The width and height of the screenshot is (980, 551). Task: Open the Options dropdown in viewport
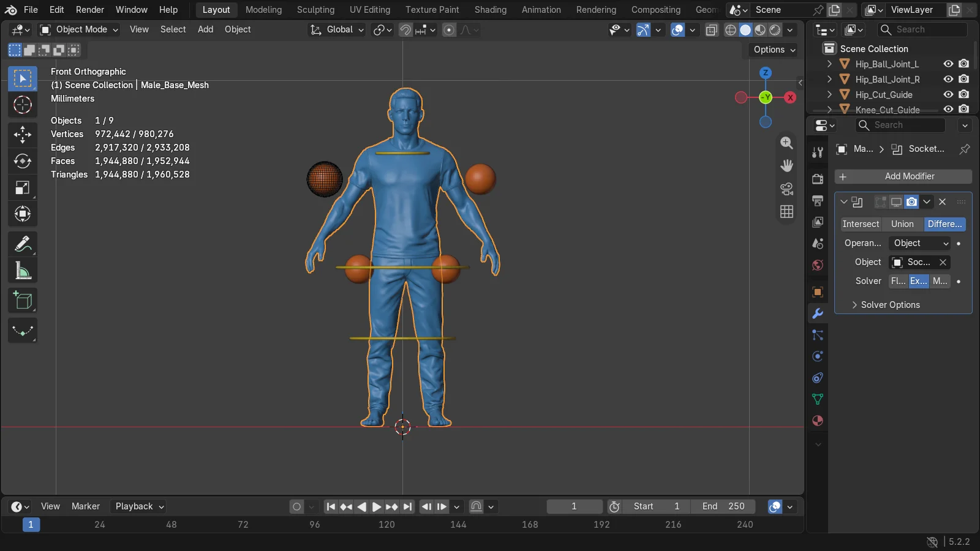click(x=774, y=50)
